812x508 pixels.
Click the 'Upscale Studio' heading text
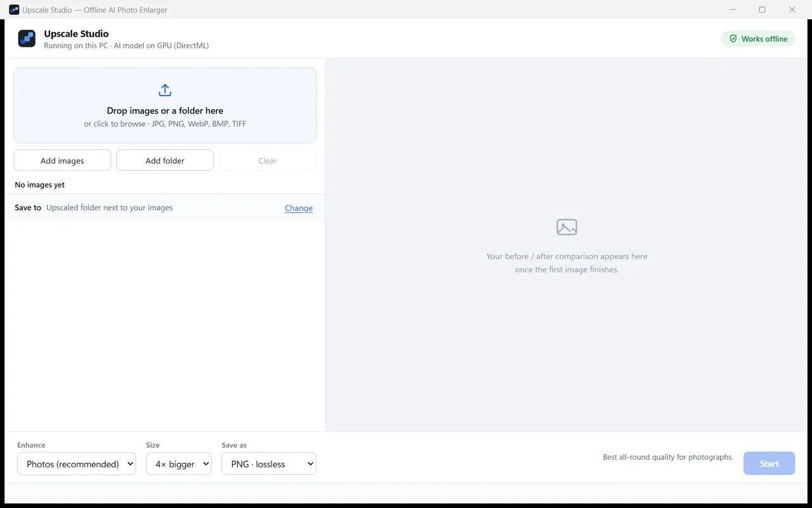[x=76, y=34]
